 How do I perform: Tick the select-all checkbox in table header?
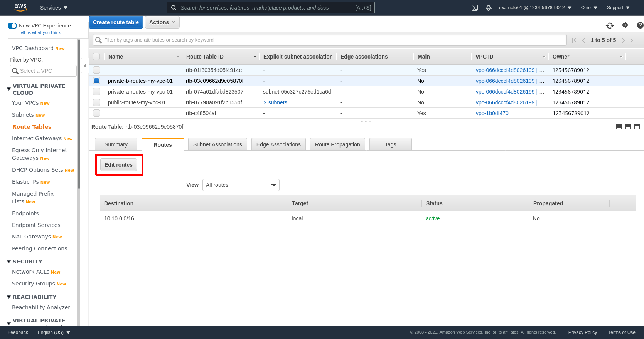point(96,56)
